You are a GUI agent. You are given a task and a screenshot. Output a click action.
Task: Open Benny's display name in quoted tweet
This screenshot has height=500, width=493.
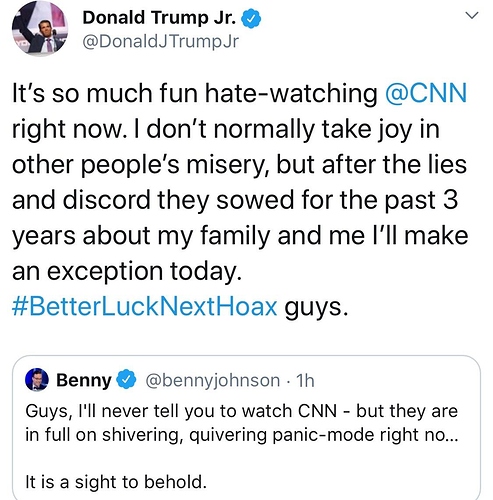click(84, 380)
